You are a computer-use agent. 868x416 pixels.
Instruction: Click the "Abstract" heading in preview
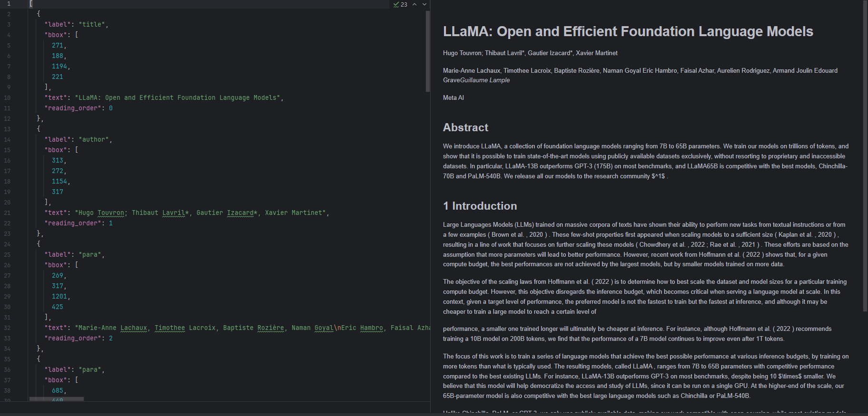pyautogui.click(x=465, y=127)
